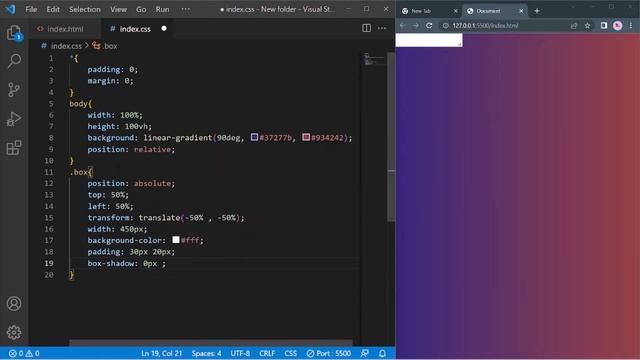This screenshot has height=360, width=640.
Task: Open the Explorer view in activity bar
Action: pyautogui.click(x=14, y=33)
